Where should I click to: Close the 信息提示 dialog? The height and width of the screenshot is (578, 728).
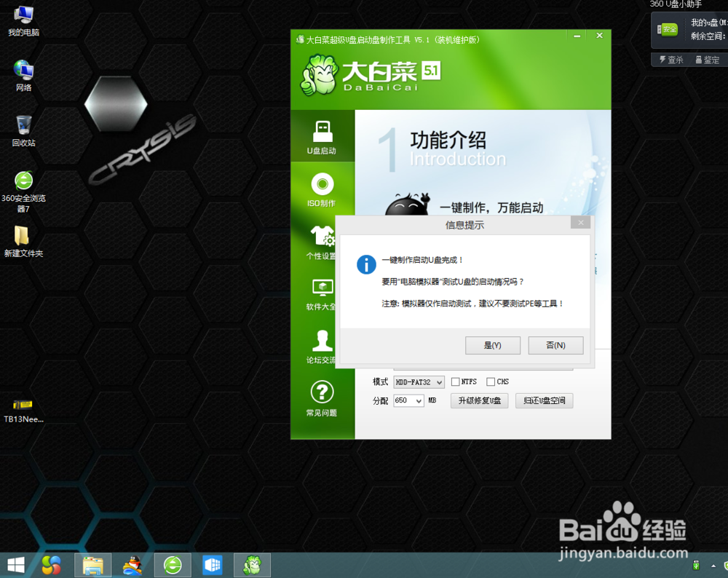tap(580, 223)
